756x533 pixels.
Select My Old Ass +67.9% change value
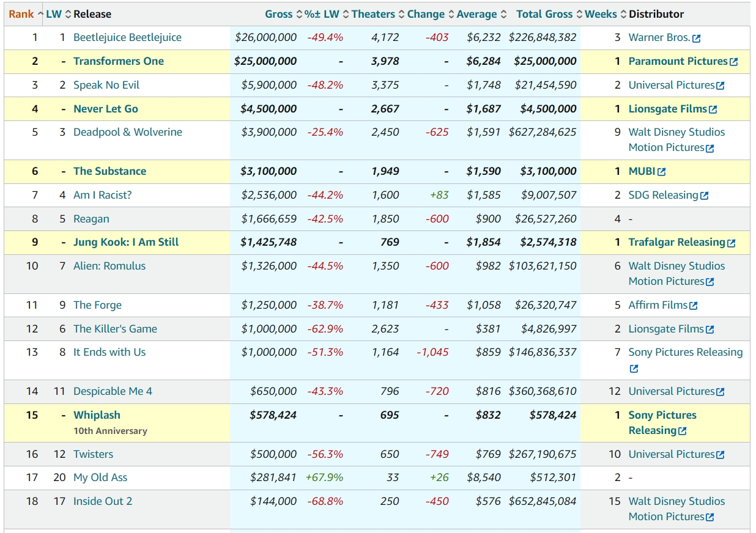[325, 477]
